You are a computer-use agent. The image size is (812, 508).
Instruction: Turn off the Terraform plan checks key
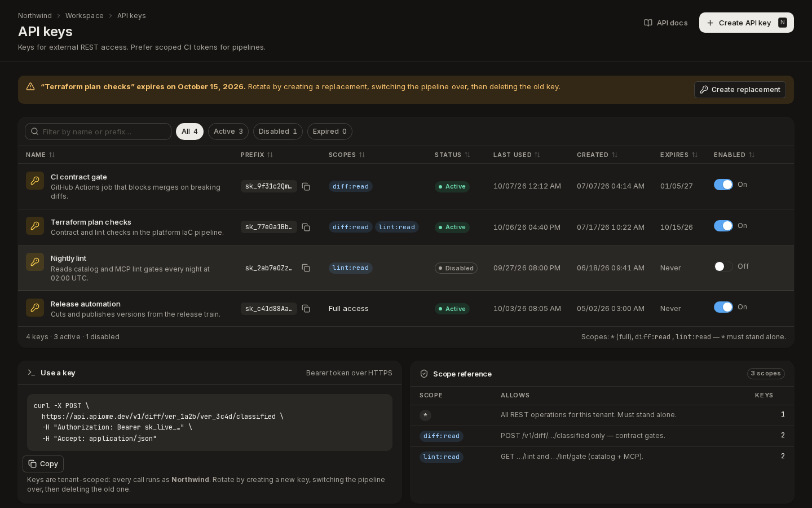tap(723, 226)
